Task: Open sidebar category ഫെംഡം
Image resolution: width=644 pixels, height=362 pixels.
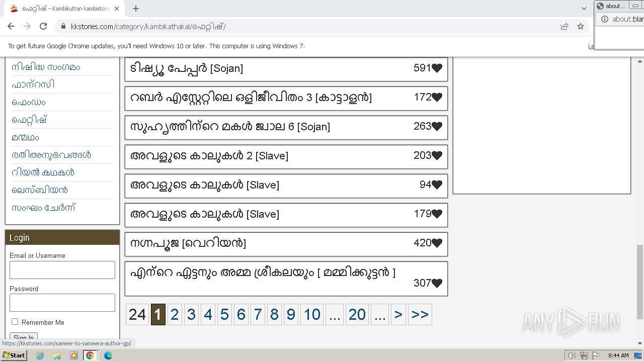Action: pyautogui.click(x=29, y=102)
